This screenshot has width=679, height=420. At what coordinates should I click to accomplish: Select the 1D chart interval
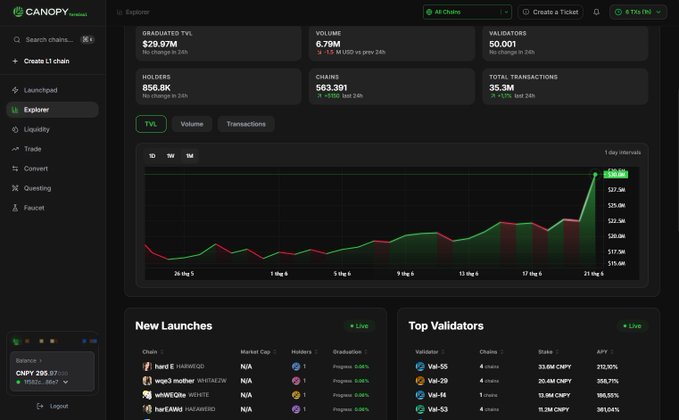coord(152,156)
